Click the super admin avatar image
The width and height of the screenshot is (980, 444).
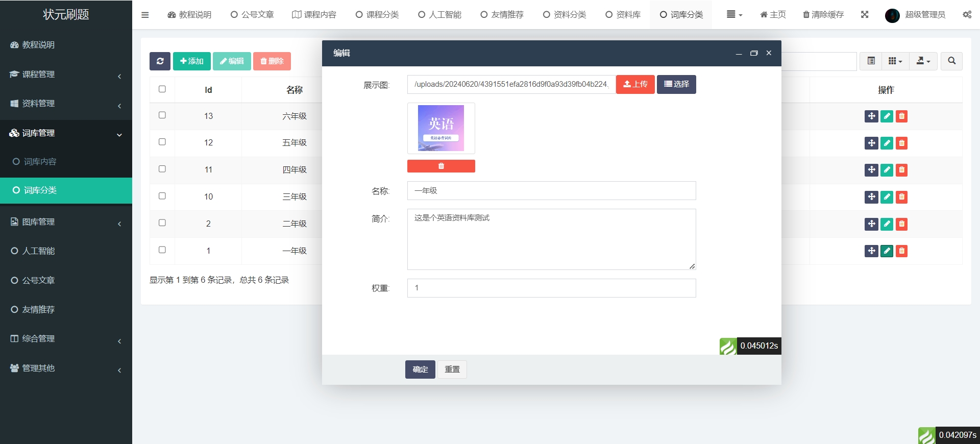click(x=892, y=15)
